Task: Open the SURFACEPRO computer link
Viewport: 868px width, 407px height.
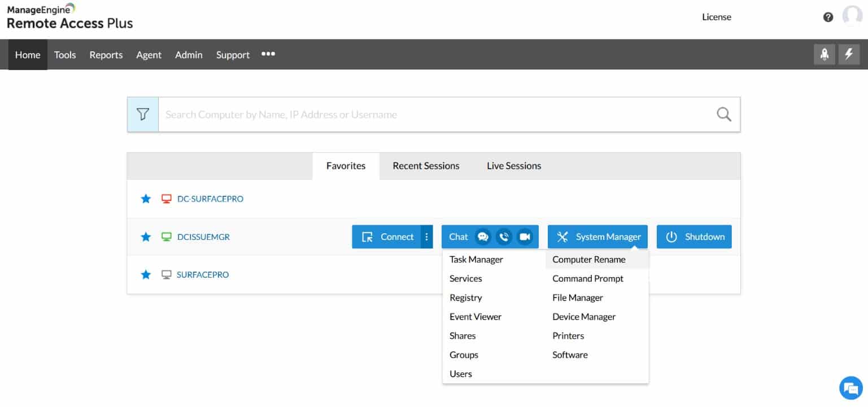Action: click(x=203, y=274)
